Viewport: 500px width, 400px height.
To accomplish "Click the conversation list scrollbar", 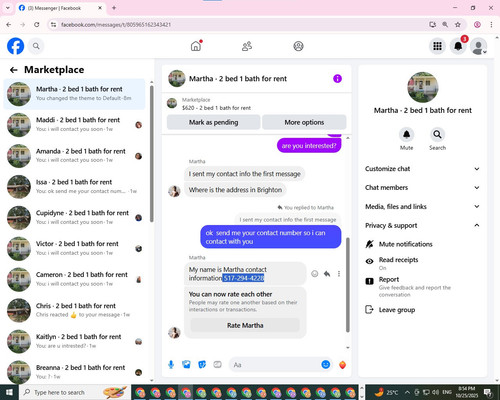I will (152, 153).
